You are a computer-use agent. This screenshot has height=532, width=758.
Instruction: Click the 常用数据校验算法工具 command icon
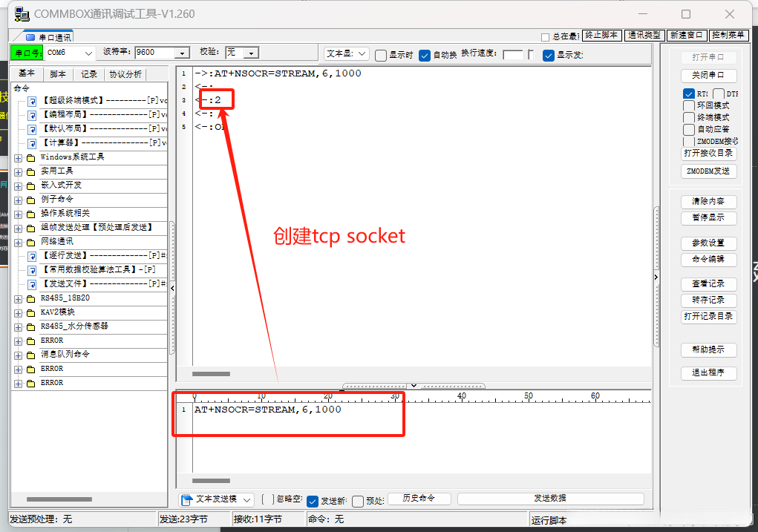pos(32,271)
